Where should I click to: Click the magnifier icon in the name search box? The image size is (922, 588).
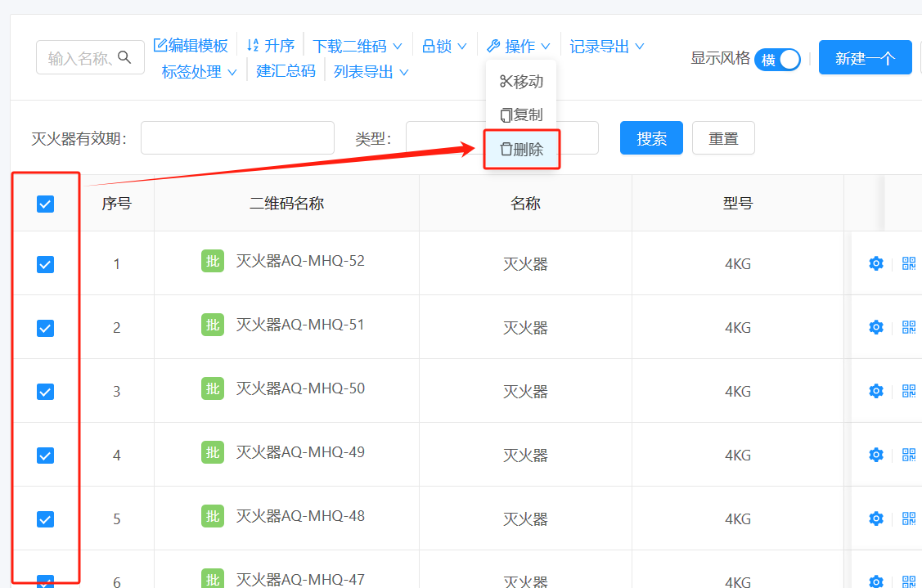pos(124,57)
